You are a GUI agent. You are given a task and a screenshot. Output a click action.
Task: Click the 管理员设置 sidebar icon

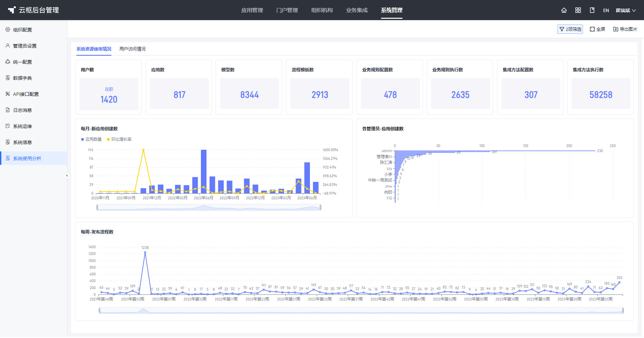click(8, 46)
